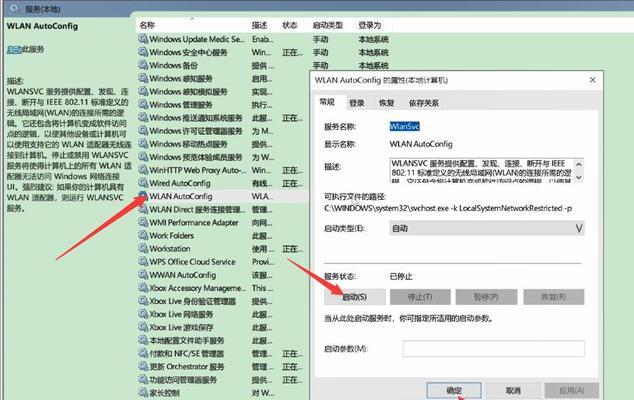
Task: Select the 家长控制 service row
Action: (x=222, y=393)
